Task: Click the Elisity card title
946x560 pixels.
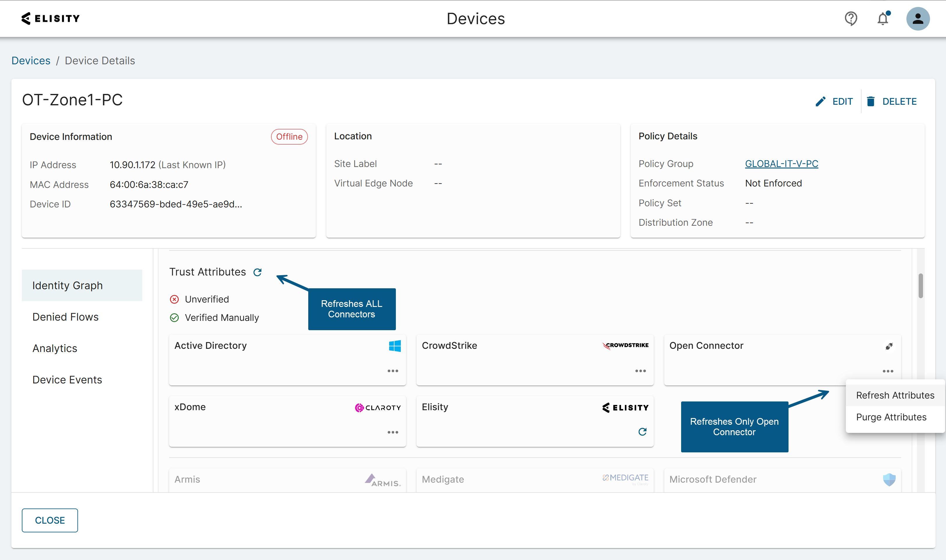Action: click(x=435, y=407)
